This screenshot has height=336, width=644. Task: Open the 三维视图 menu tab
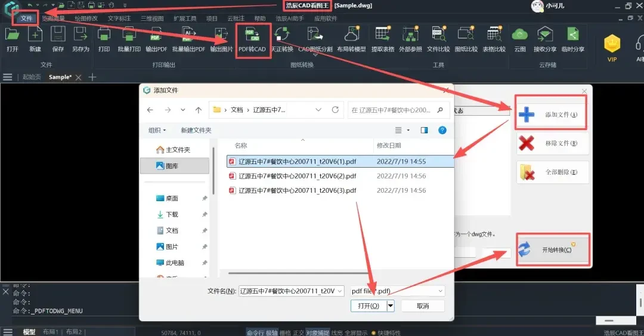coord(152,19)
